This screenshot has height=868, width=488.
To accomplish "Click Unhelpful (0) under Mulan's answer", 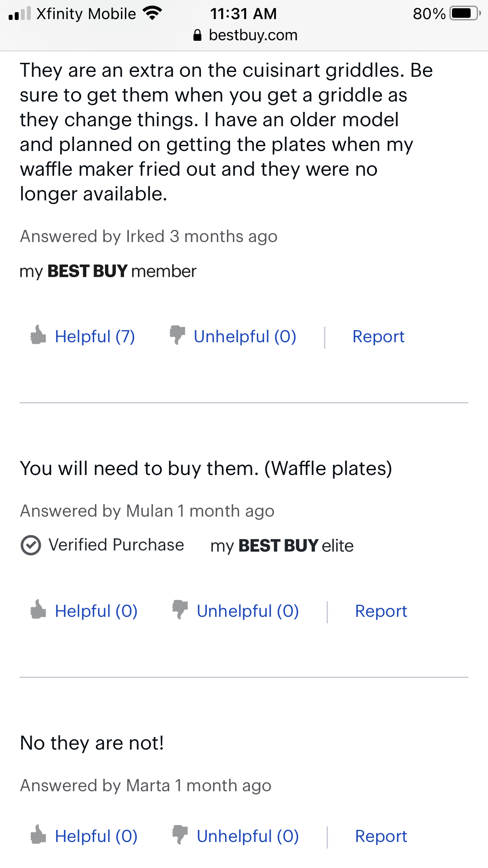I will tap(247, 611).
